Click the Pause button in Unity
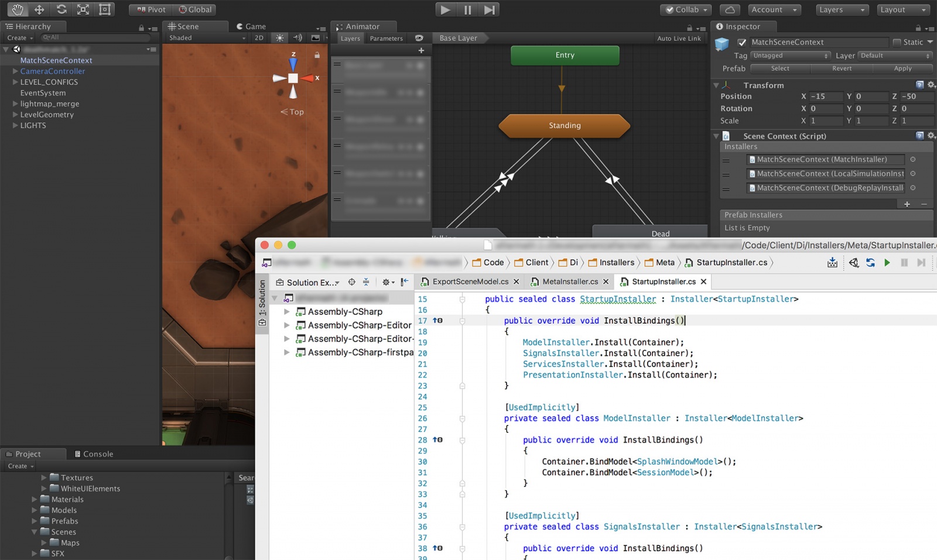 coord(467,9)
